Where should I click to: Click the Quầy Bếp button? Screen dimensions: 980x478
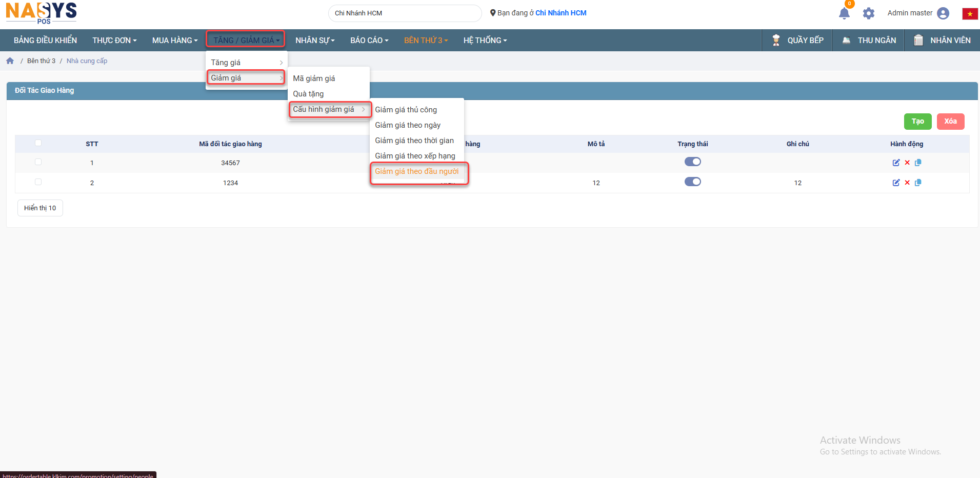(x=798, y=40)
